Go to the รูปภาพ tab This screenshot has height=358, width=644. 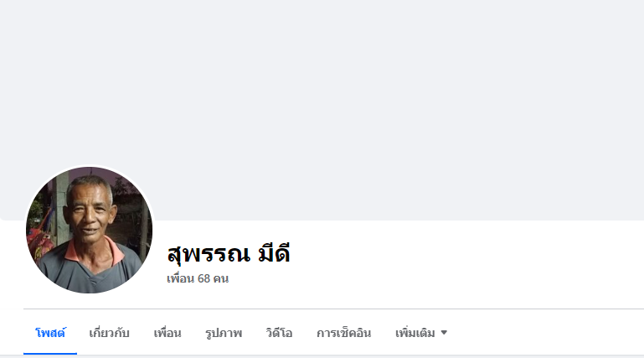(x=224, y=333)
